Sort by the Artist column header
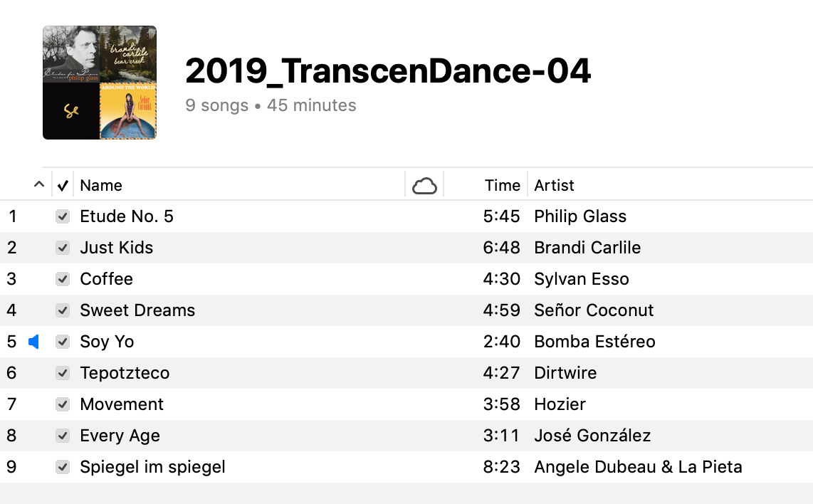The width and height of the screenshot is (813, 504). 555,186
